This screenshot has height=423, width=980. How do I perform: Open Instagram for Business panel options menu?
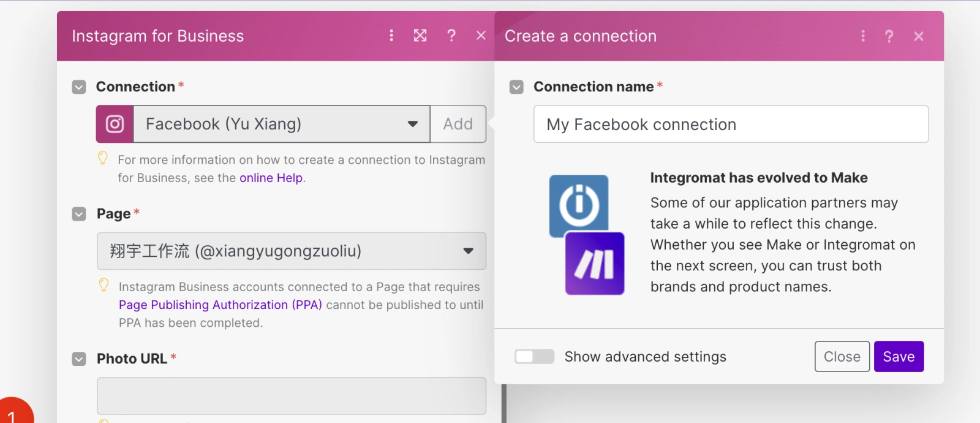coord(391,36)
